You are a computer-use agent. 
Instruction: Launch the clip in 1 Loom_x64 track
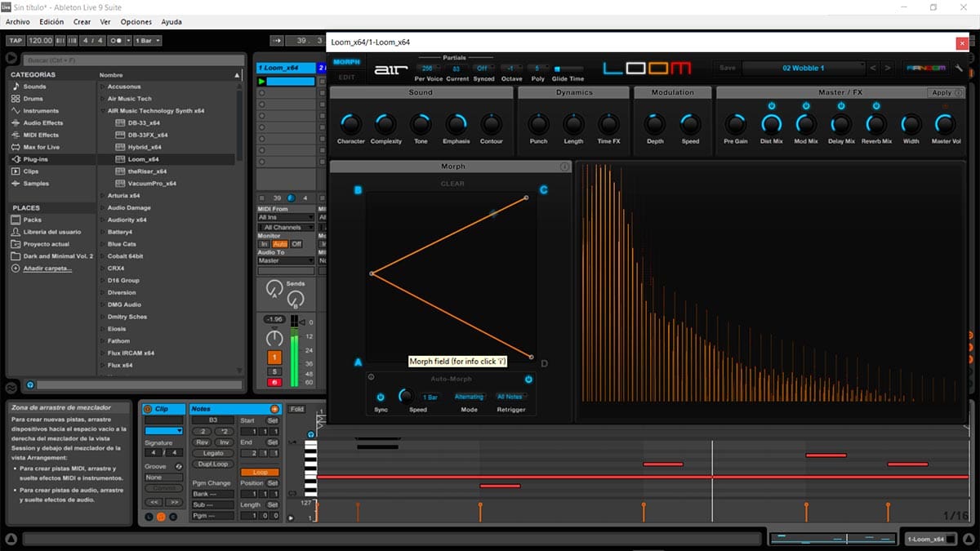pyautogui.click(x=261, y=82)
